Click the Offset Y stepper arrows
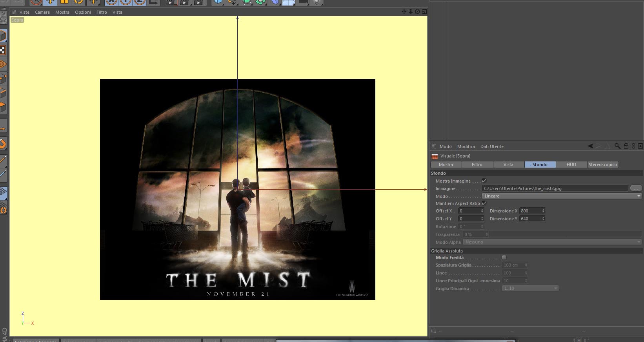 (482, 219)
